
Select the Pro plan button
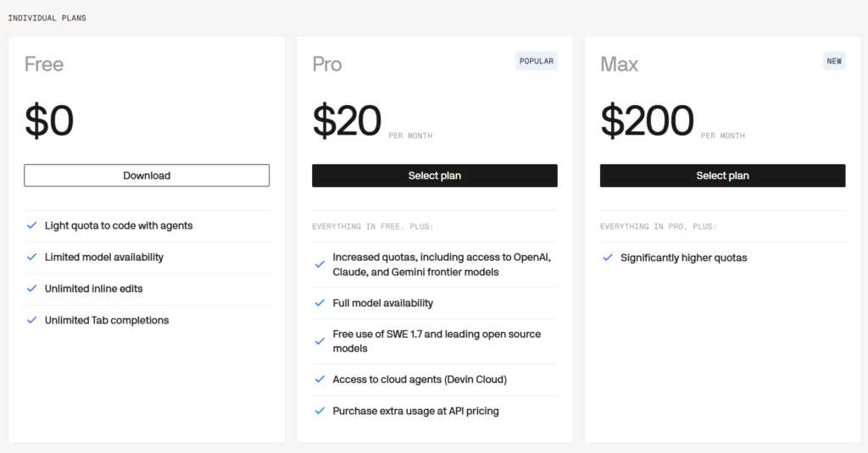[x=435, y=175]
